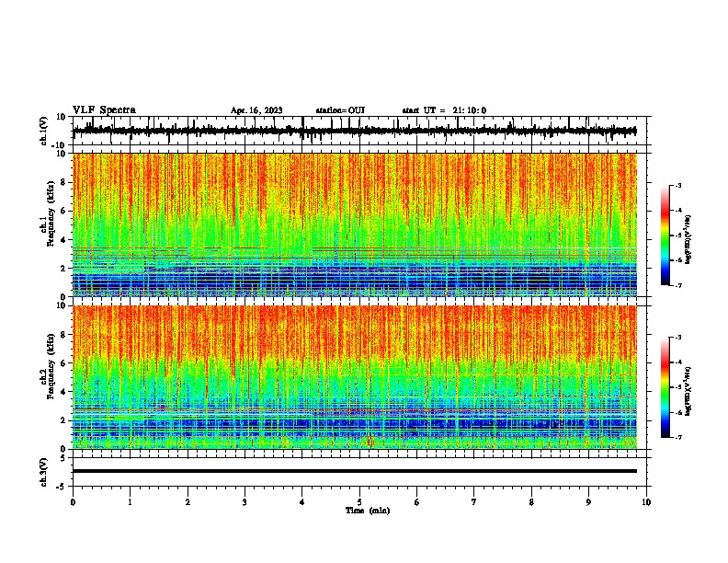The height and width of the screenshot is (563, 728).
Task: Click the "Time (min)" axis label
Action: pyautogui.click(x=368, y=511)
